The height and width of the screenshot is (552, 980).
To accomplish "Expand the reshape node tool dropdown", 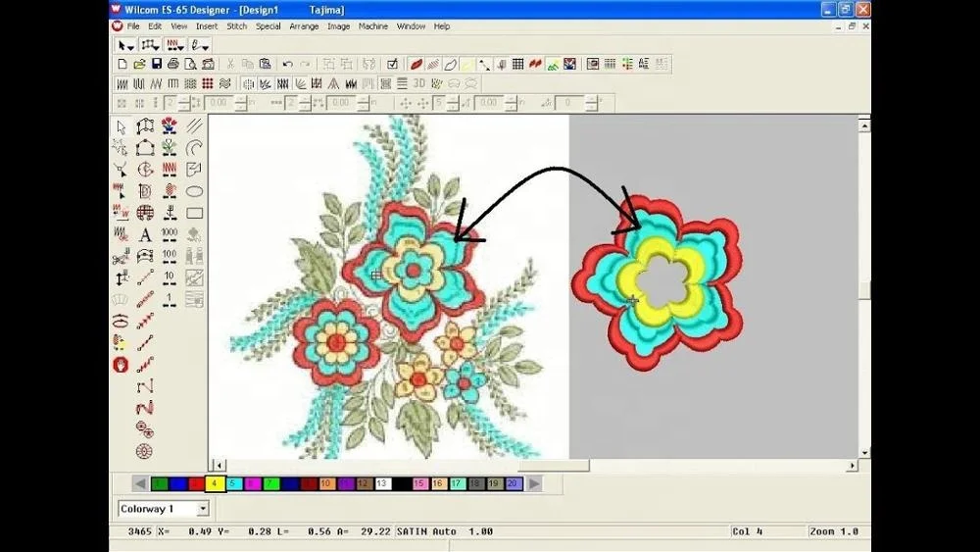I will tap(150, 45).
